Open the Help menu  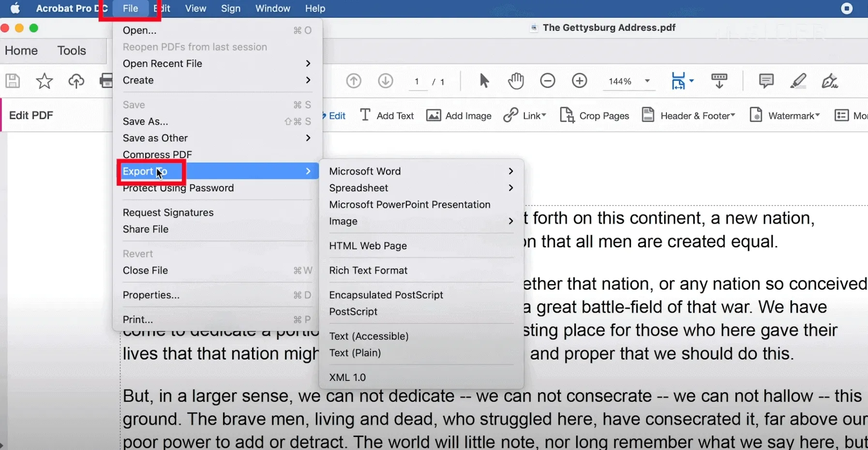[315, 9]
